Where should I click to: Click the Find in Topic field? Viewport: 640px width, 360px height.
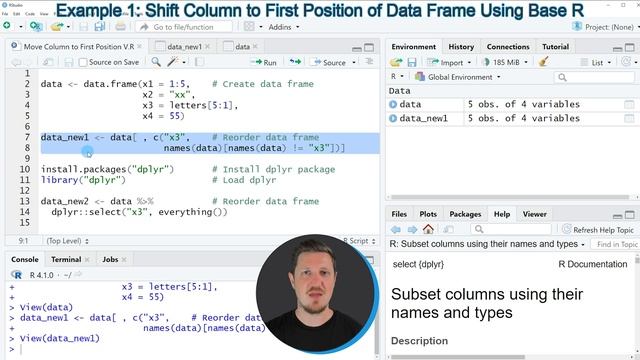tap(616, 244)
